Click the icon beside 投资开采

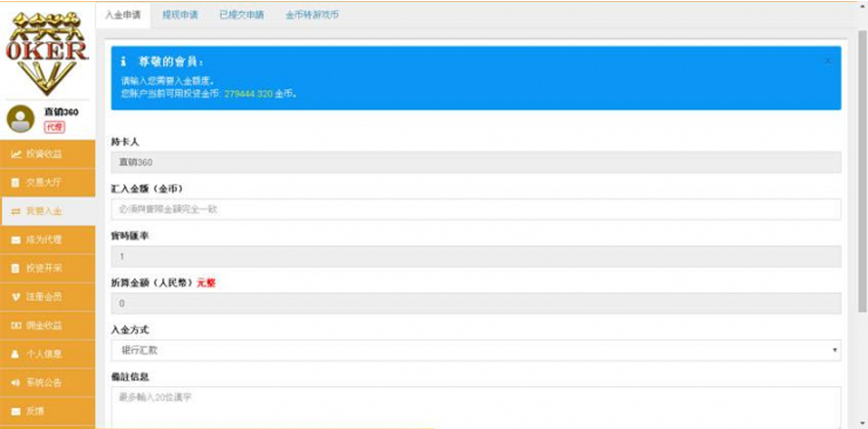(x=16, y=269)
